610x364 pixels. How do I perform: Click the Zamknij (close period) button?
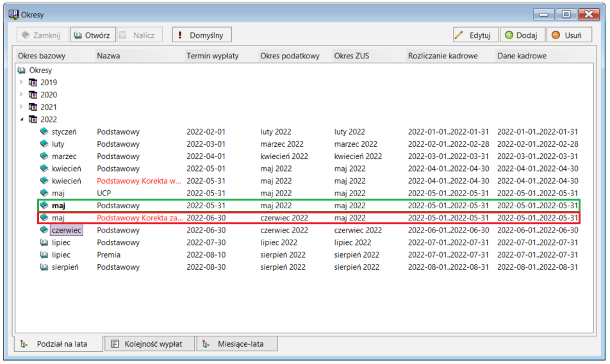coord(43,35)
